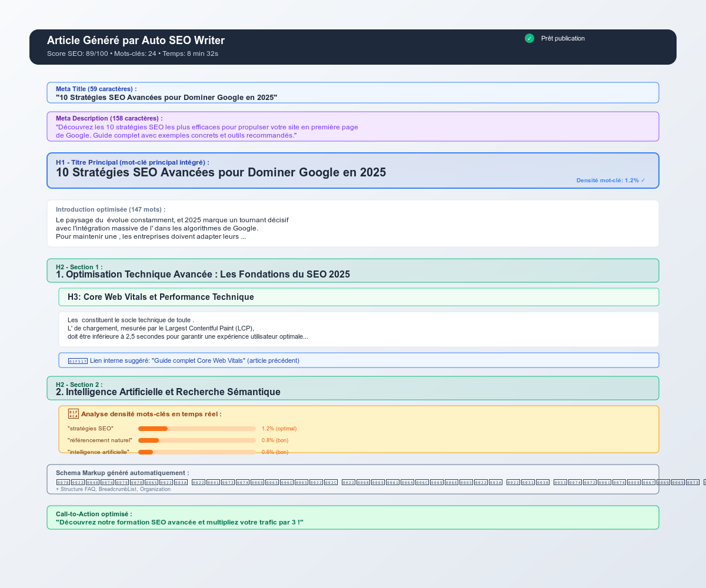
Task: Click the green checkmark status icon
Action: point(529,38)
